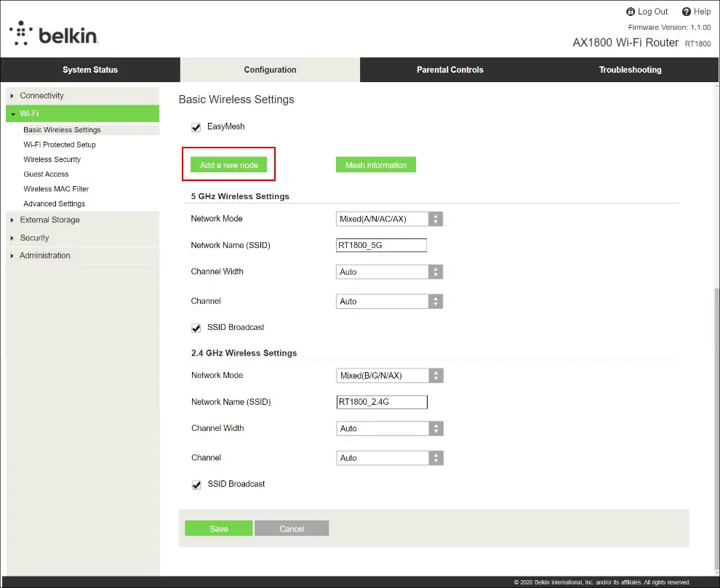Select Basic Wireless Settings in sidebar
Viewport: 720px width, 588px height.
62,130
